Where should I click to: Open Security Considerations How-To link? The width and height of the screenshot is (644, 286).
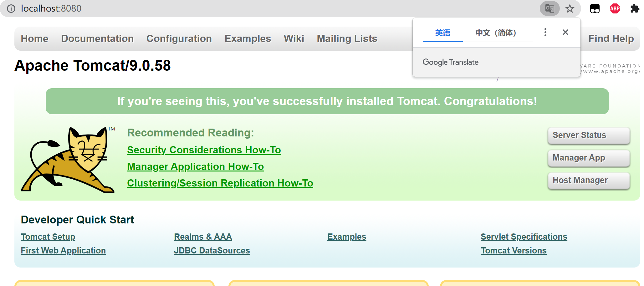tap(204, 150)
